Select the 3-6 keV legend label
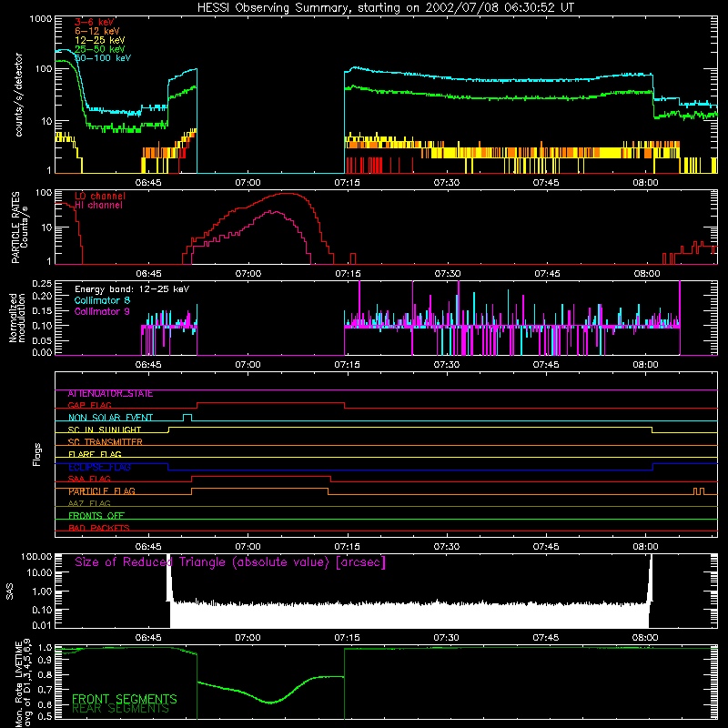 94,22
